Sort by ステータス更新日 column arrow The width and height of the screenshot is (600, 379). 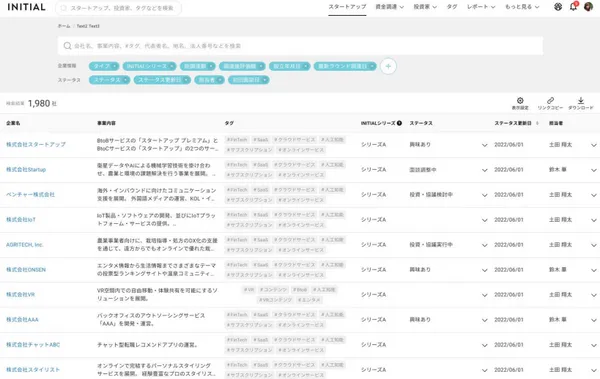[537, 123]
